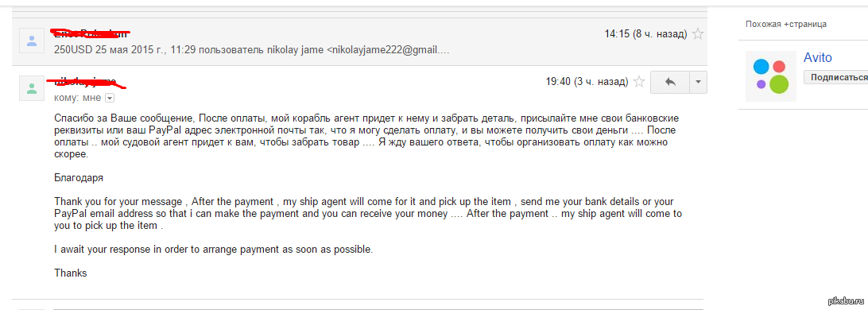Click redacted sender name of second message

pos(86,83)
